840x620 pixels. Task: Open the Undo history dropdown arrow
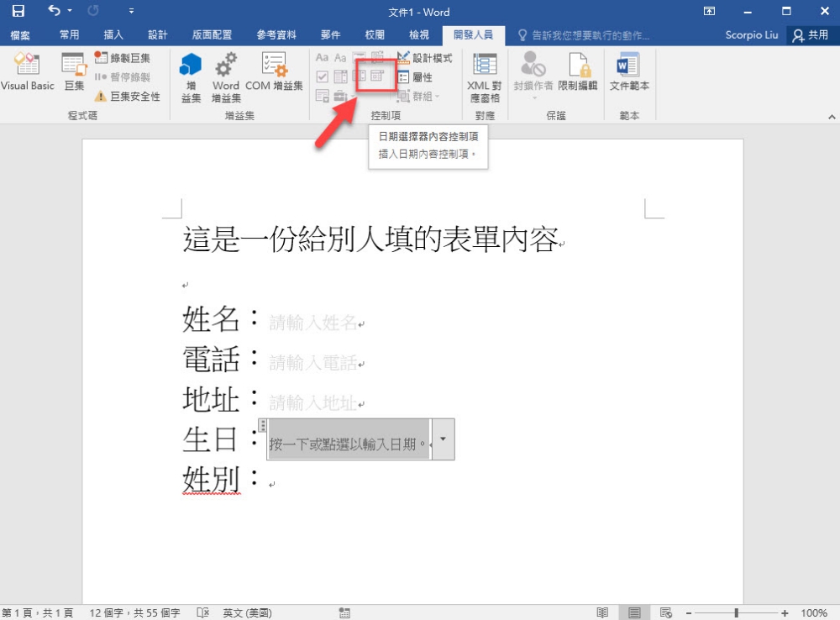coord(70,11)
